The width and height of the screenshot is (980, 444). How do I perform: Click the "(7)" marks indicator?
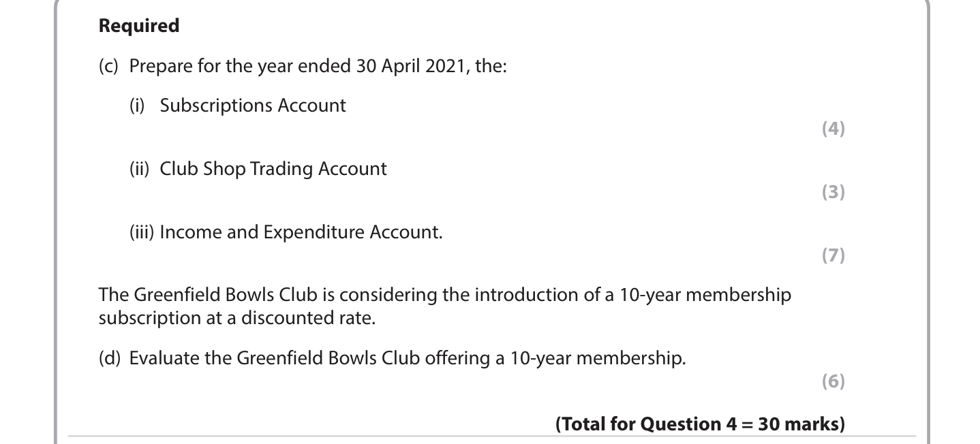coord(833,255)
